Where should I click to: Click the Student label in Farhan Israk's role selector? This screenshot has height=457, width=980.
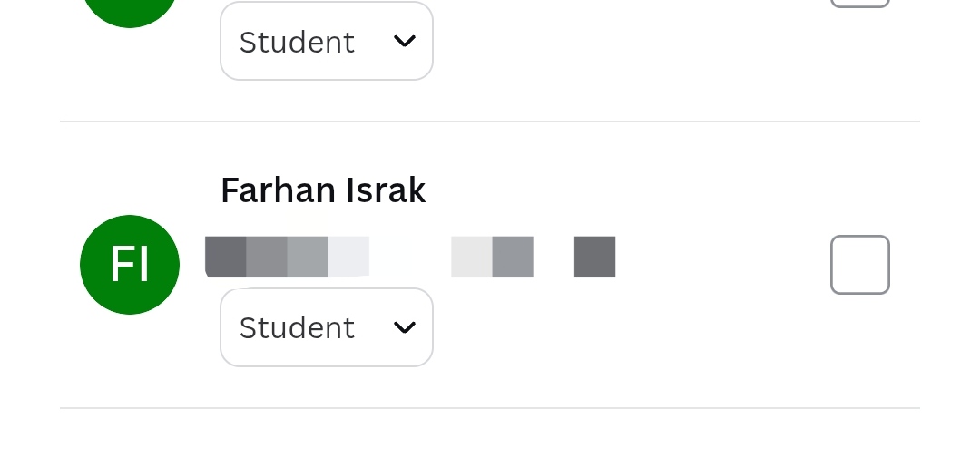coord(297,327)
